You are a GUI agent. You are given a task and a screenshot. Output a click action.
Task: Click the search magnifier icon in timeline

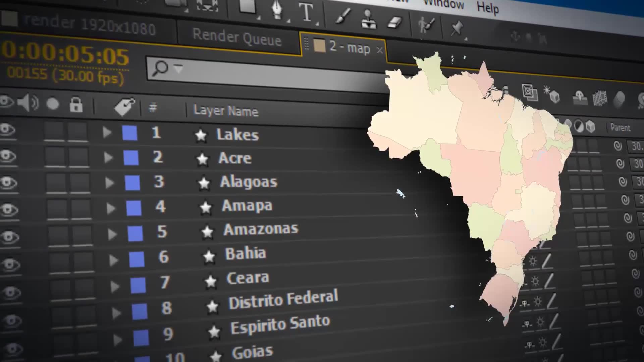160,68
